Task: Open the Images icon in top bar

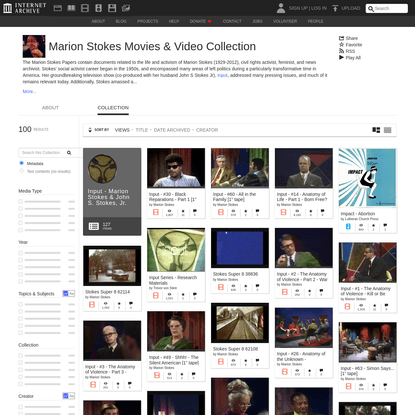Action: (126, 8)
